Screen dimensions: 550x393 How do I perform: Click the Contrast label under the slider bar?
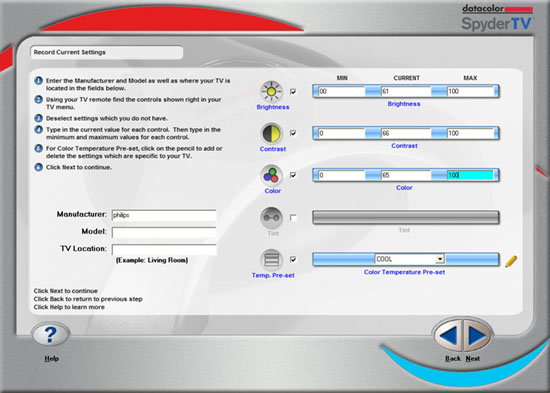(x=404, y=146)
